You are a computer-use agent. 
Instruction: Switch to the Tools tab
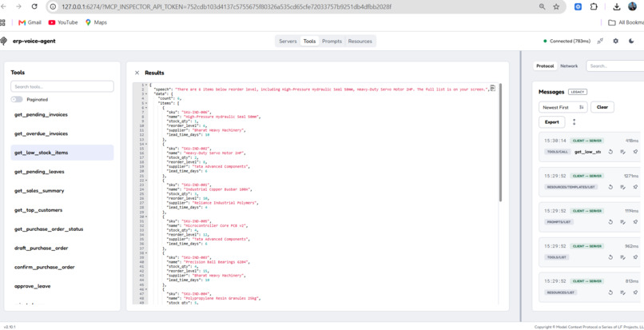(x=310, y=41)
